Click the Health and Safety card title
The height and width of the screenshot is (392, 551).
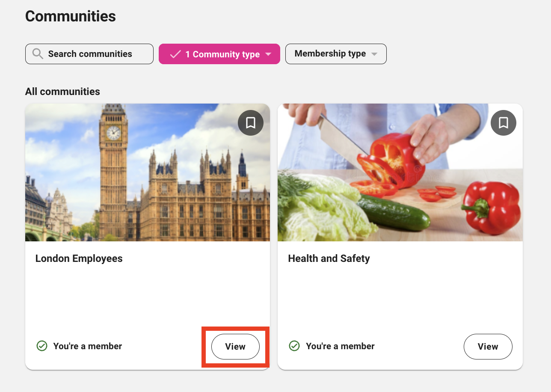(329, 258)
